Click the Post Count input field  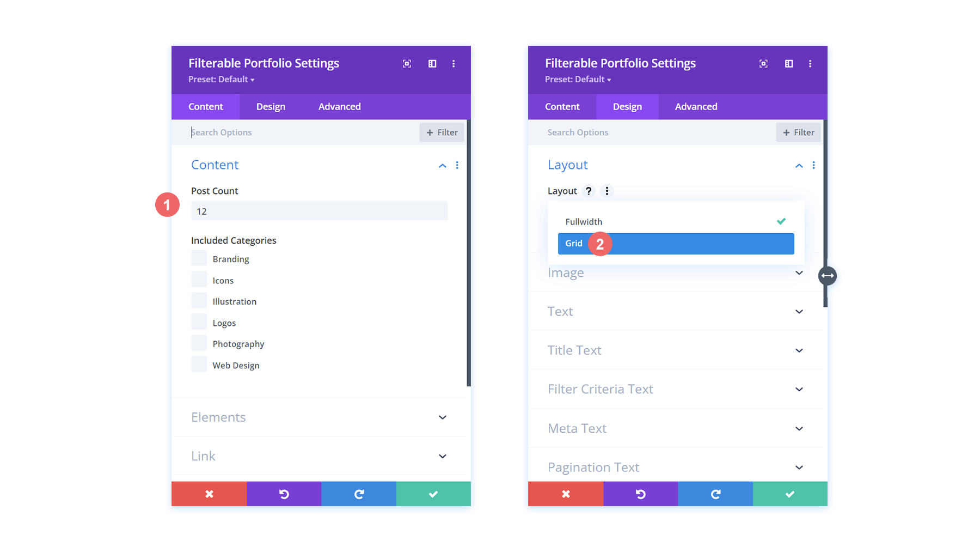319,211
